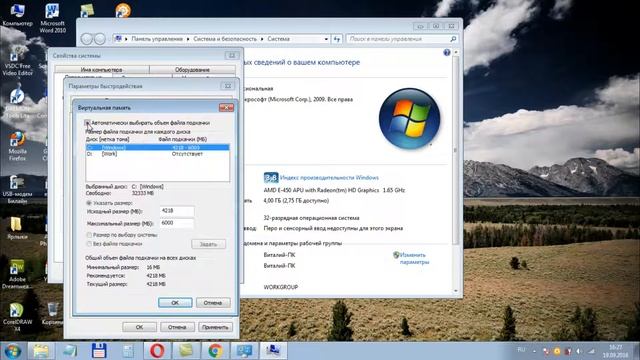Click OK in the Параметры быстродействия window
Image resolution: width=640 pixels, height=360 pixels.
(139, 327)
